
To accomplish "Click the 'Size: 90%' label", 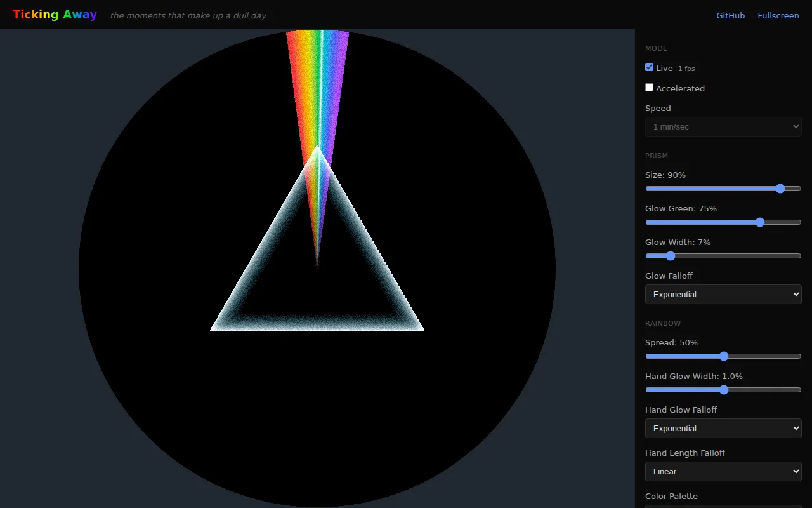I will [665, 175].
